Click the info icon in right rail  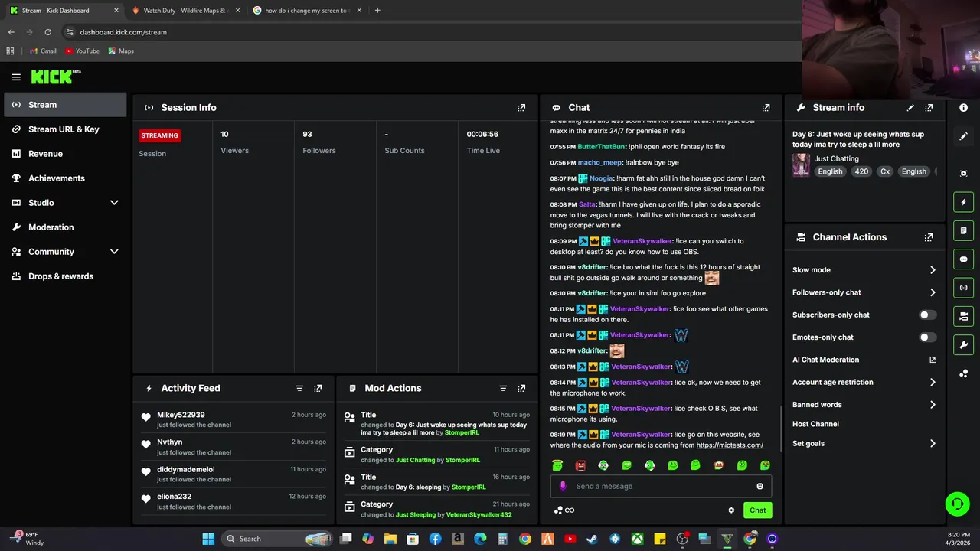963,108
